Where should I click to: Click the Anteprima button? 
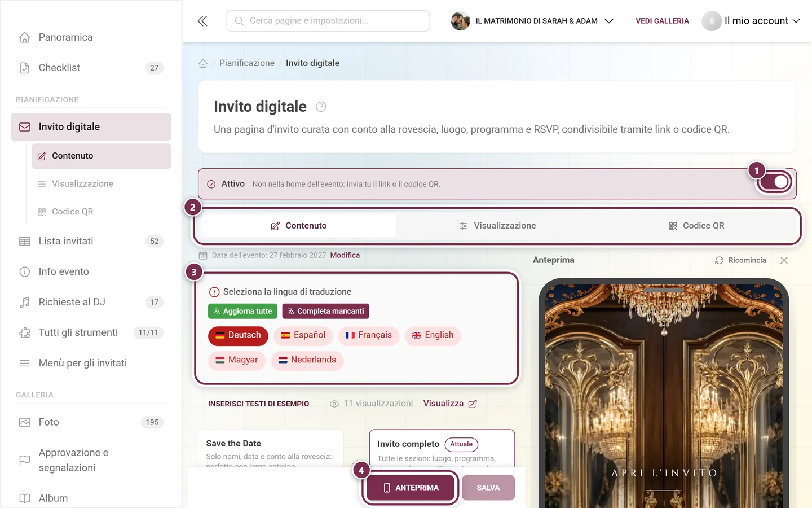click(411, 488)
